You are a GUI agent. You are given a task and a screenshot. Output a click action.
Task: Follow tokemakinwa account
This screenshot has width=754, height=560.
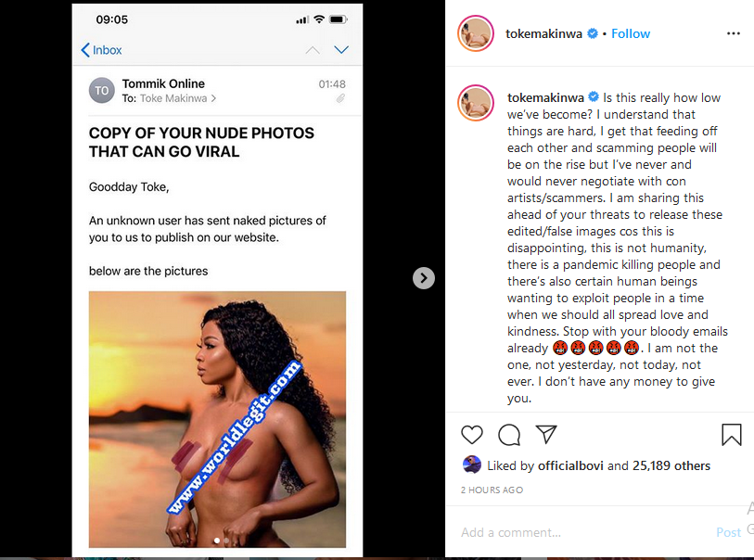[x=631, y=33]
